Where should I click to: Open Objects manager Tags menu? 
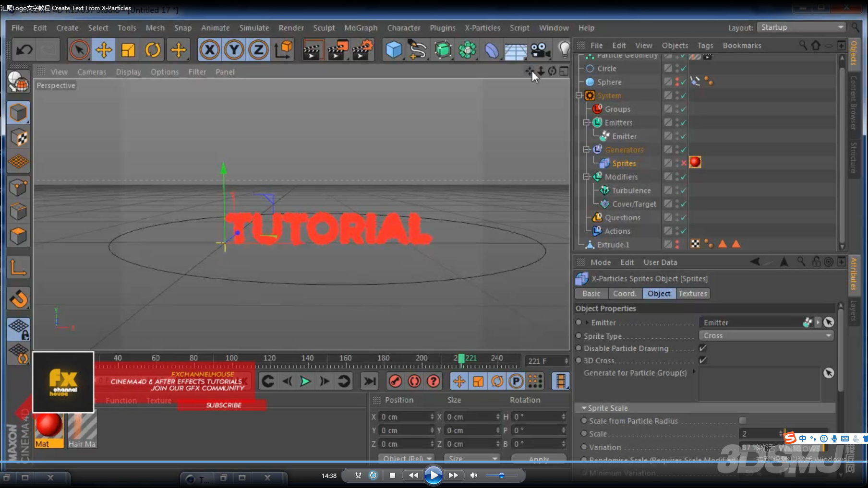coord(705,46)
